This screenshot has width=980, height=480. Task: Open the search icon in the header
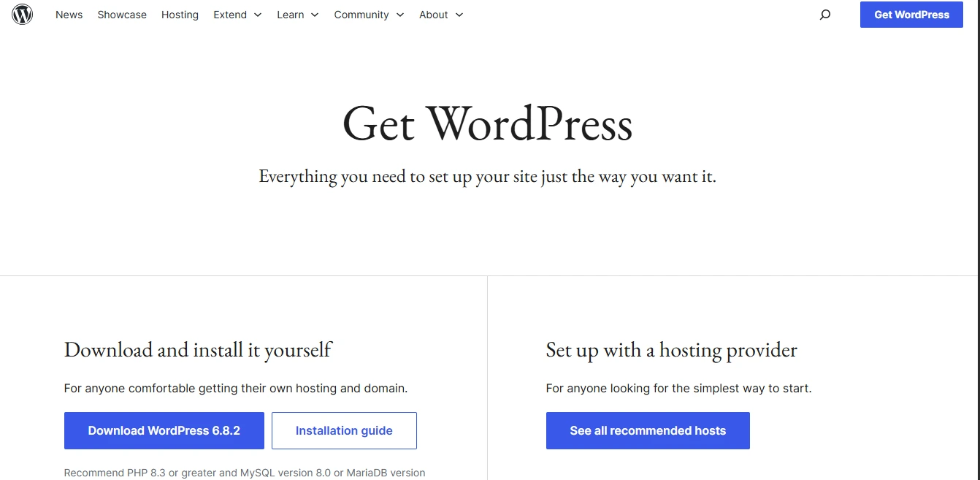pos(825,15)
